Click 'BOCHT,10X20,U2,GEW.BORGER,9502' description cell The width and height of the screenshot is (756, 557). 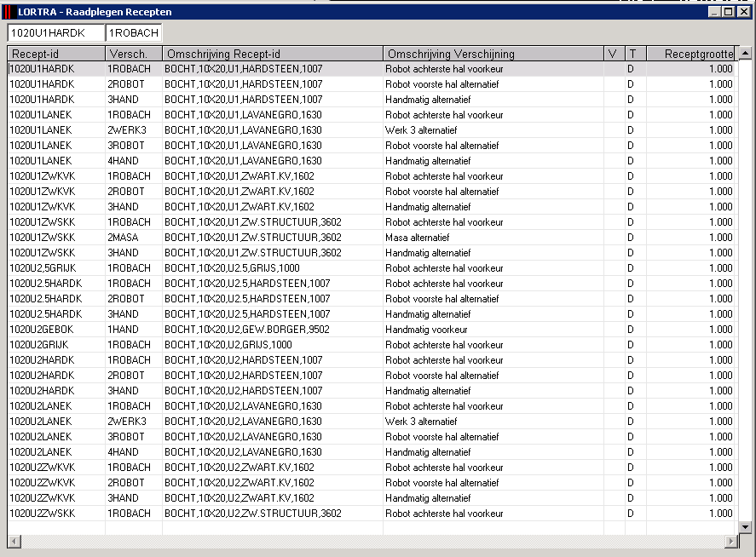pyautogui.click(x=273, y=330)
